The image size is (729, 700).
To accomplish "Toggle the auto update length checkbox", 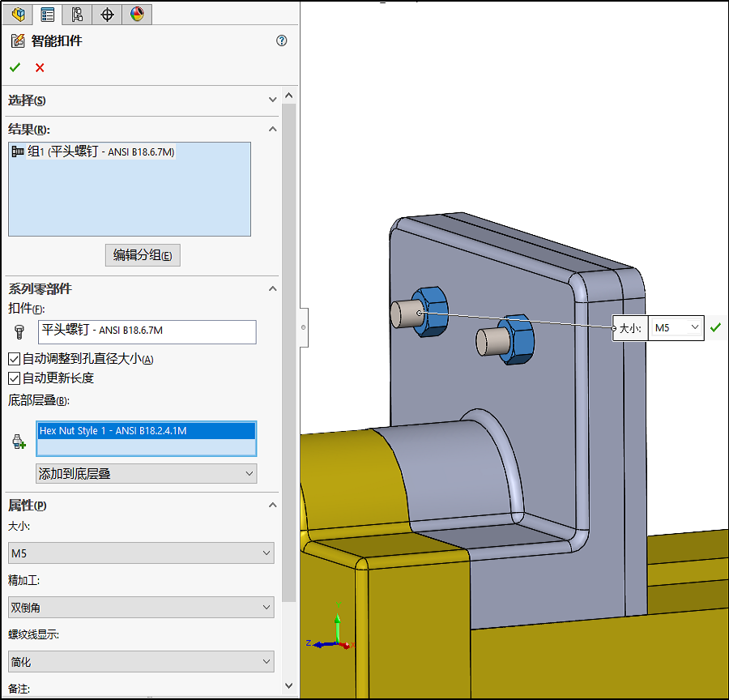I will 15,378.
